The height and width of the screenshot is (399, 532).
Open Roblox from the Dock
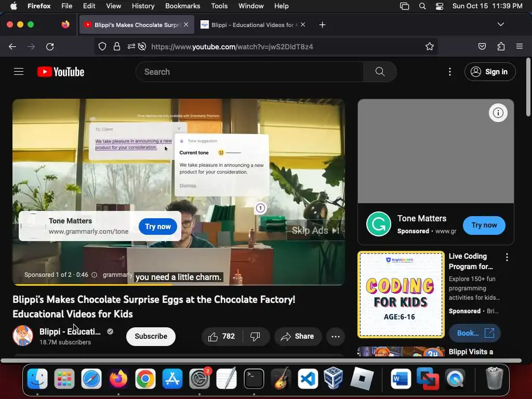pyautogui.click(x=362, y=379)
